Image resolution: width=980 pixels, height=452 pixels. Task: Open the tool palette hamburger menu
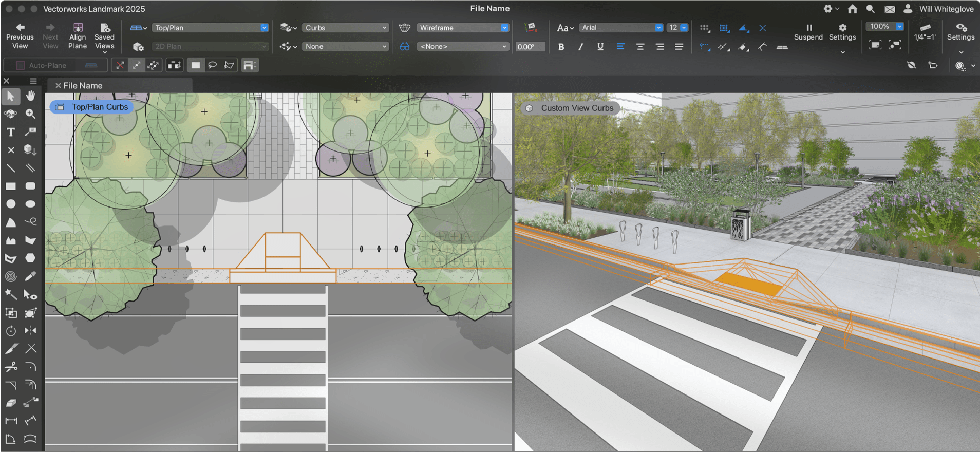click(x=33, y=81)
